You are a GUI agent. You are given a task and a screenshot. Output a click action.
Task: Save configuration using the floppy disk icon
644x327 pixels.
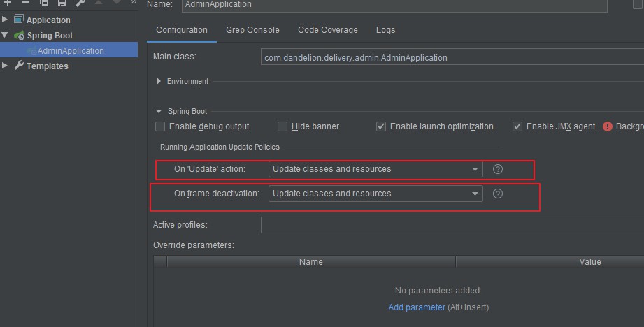[62, 3]
